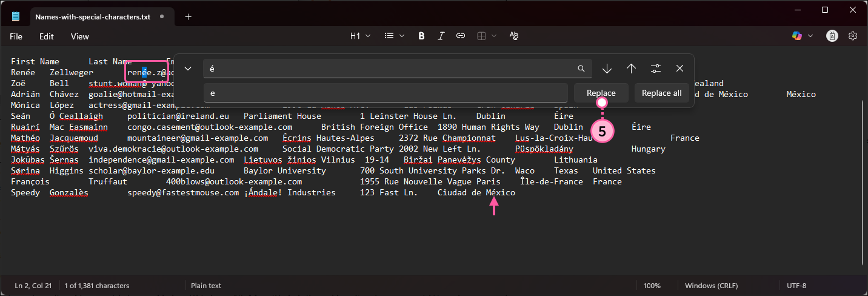Click the 100% zoom level
This screenshot has width=868, height=296.
click(652, 286)
